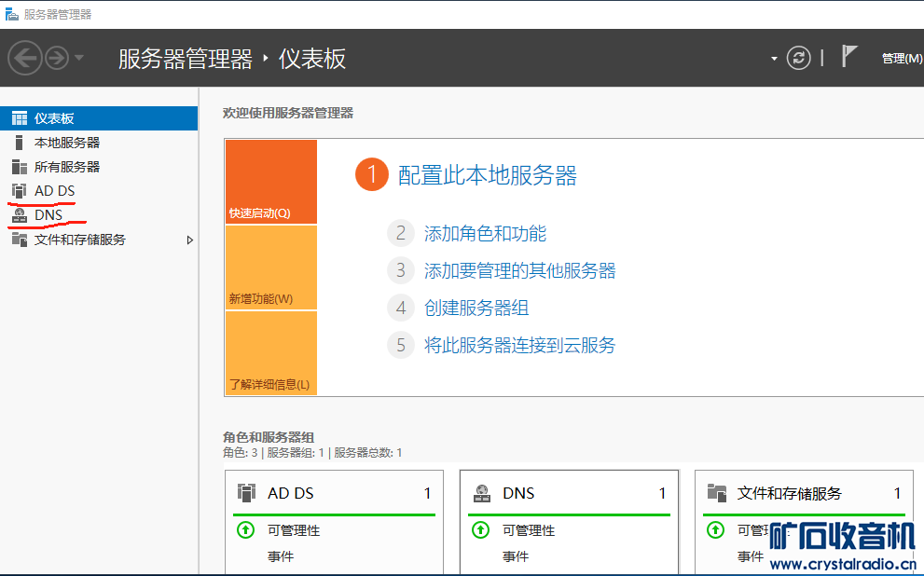924x576 pixels.
Task: Click green status icon in AD DS tile
Action: [x=246, y=530]
